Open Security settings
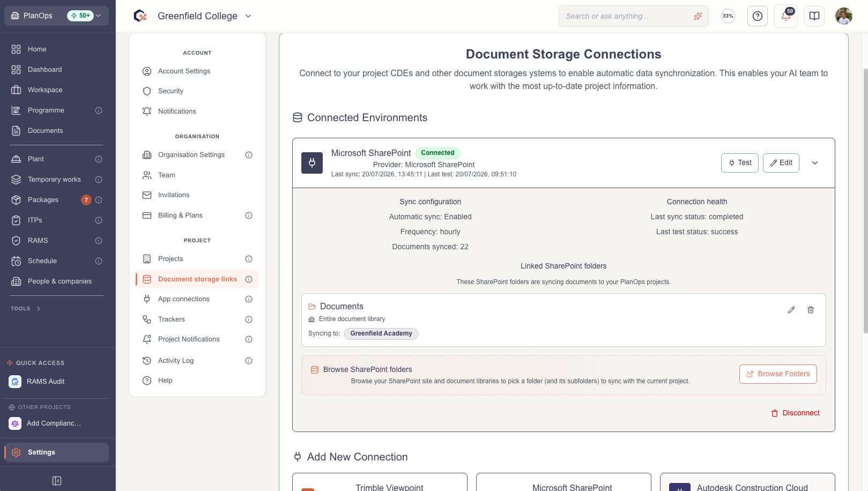Screen dimensions: 868x491 tap(197, 91)
